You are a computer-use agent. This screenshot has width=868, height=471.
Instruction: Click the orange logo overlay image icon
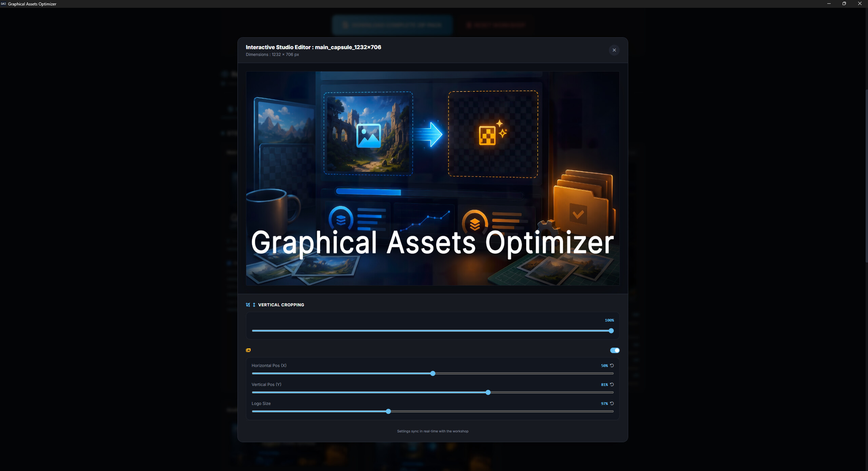(248, 350)
